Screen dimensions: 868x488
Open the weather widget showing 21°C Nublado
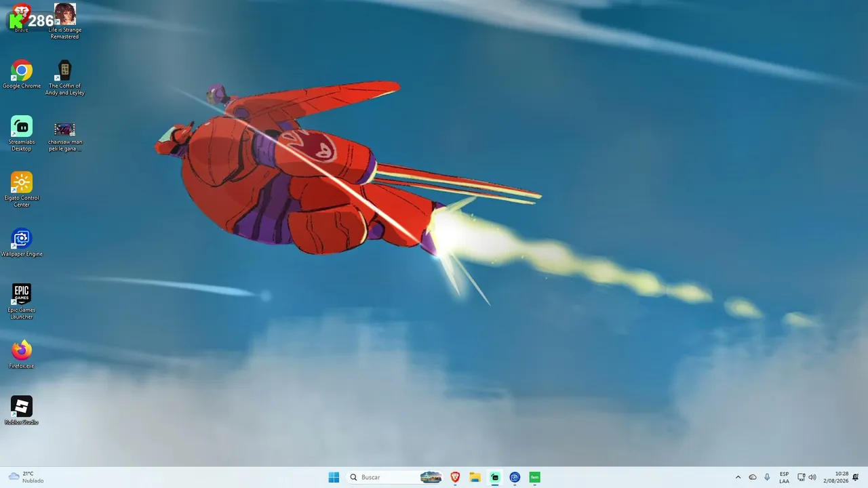coord(26,477)
